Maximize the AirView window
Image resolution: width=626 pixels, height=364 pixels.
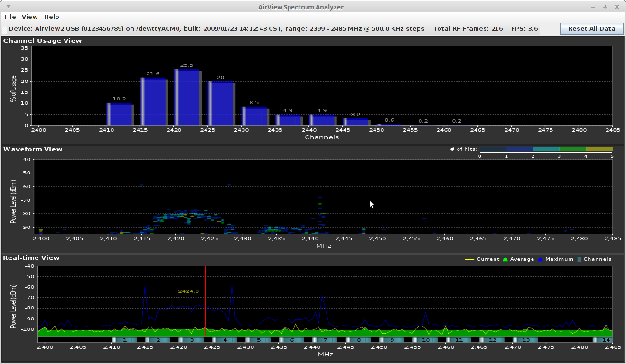[x=605, y=7]
